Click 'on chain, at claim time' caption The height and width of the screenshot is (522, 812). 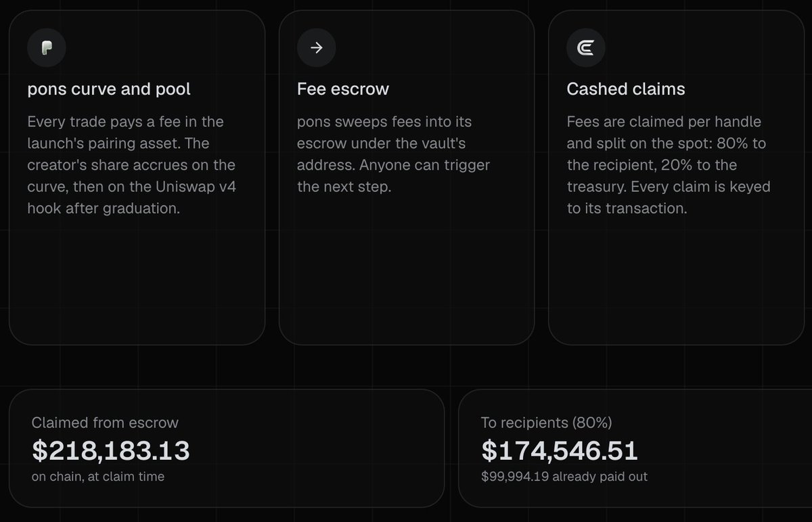98,477
